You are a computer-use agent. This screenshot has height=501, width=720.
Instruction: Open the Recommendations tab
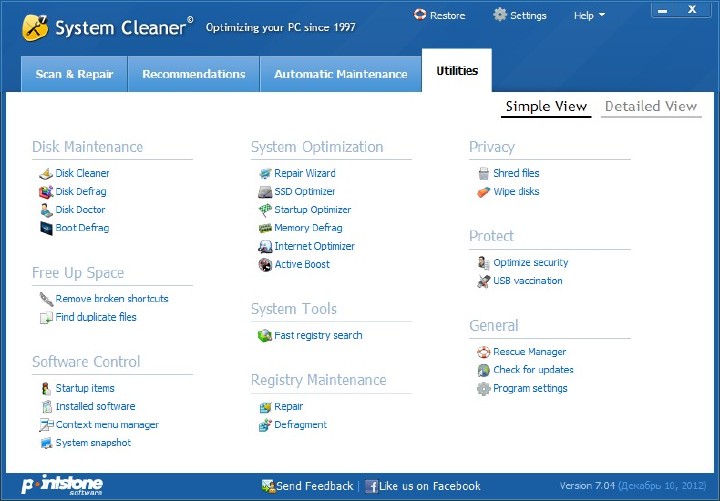coord(193,74)
